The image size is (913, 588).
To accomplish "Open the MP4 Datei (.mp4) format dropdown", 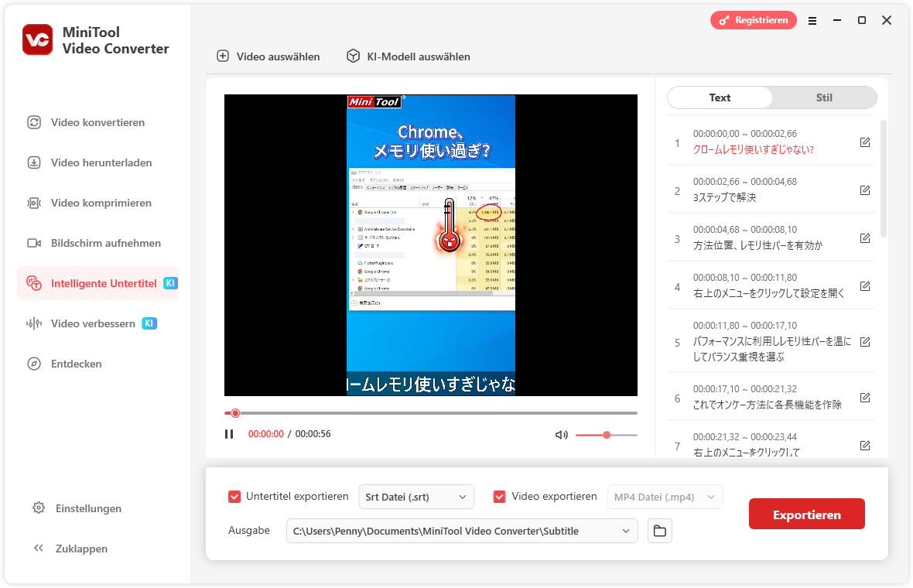I will 665,497.
